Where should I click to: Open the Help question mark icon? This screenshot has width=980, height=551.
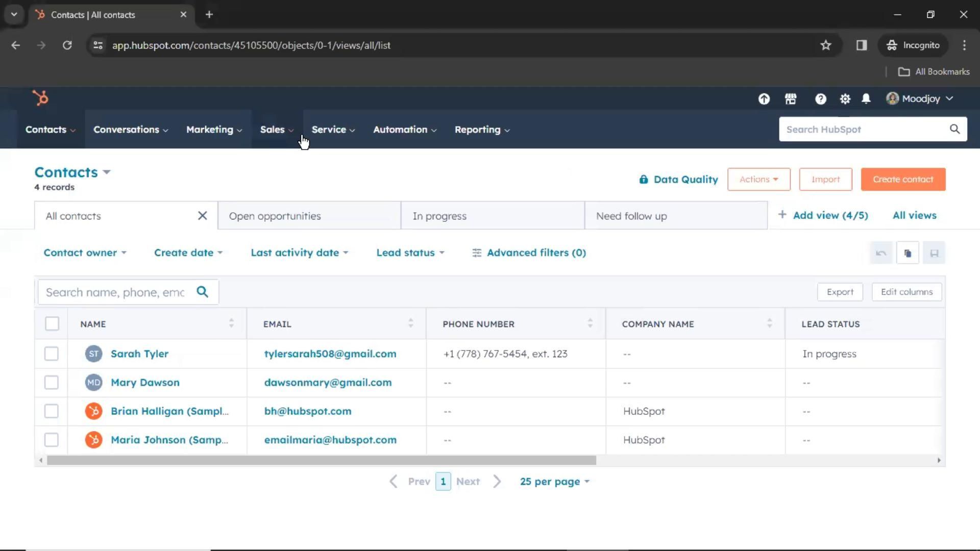[x=820, y=99]
